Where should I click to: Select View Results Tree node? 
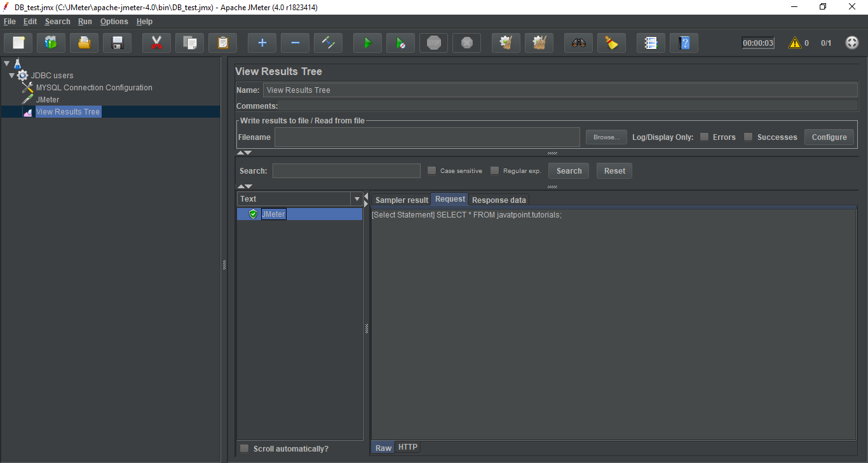68,112
